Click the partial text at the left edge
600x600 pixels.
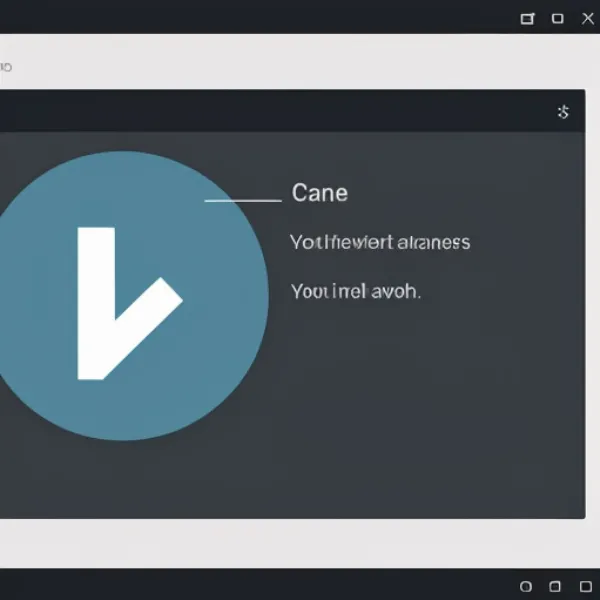tap(5, 67)
